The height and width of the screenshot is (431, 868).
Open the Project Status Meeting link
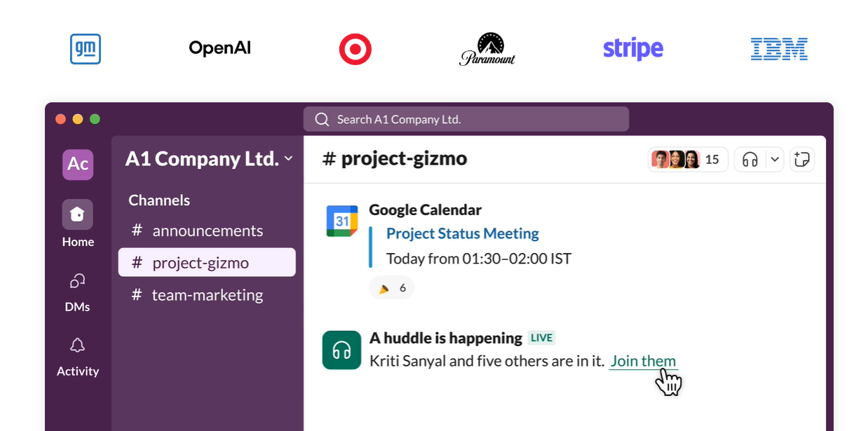point(463,233)
